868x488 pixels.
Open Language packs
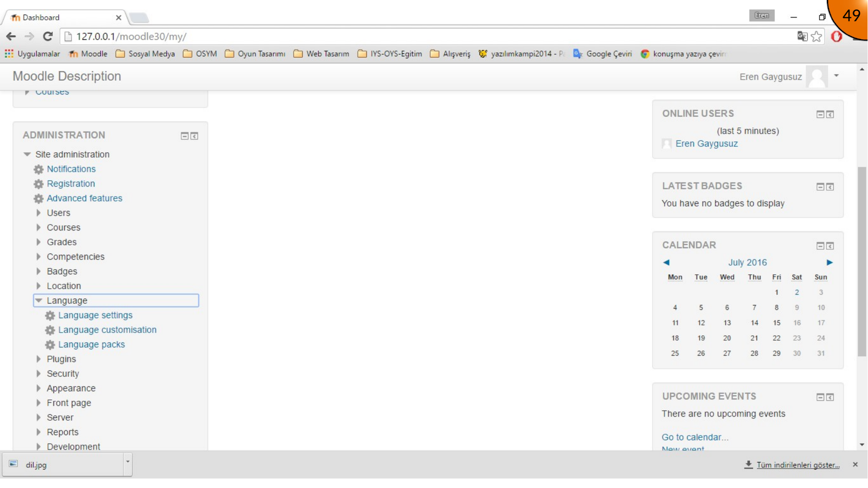click(x=92, y=345)
